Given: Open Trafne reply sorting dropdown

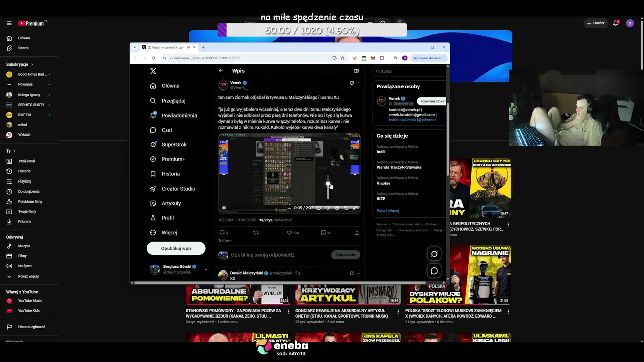Looking at the screenshot, I should tap(225, 241).
